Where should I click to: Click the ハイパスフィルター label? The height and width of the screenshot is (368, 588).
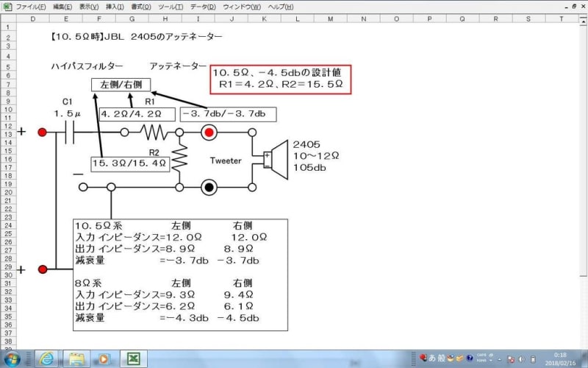87,66
